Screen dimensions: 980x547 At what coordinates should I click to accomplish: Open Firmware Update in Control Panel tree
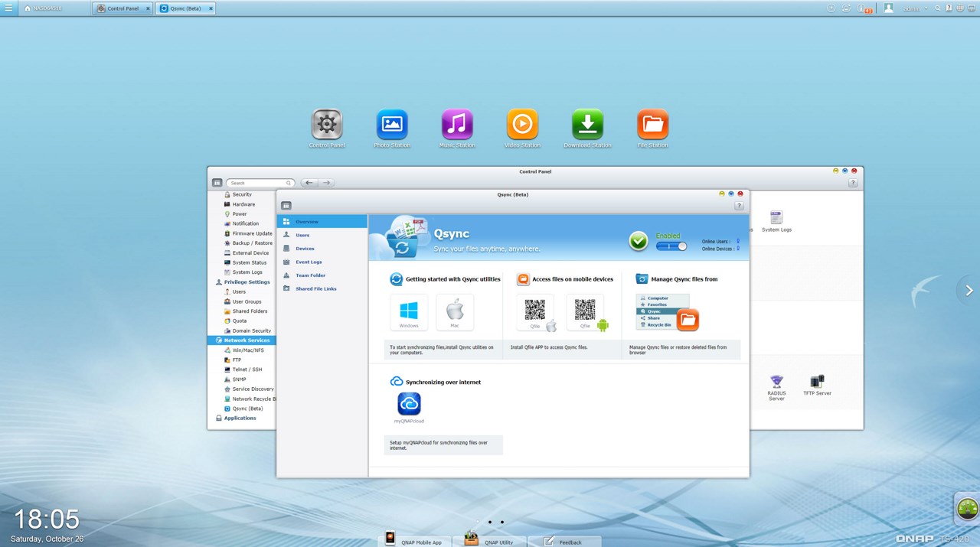pos(252,233)
